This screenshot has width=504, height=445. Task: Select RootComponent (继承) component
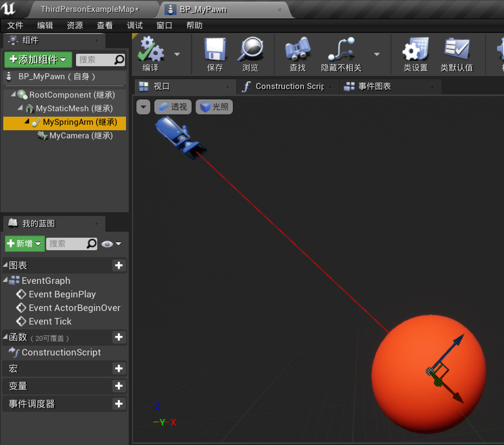(72, 95)
